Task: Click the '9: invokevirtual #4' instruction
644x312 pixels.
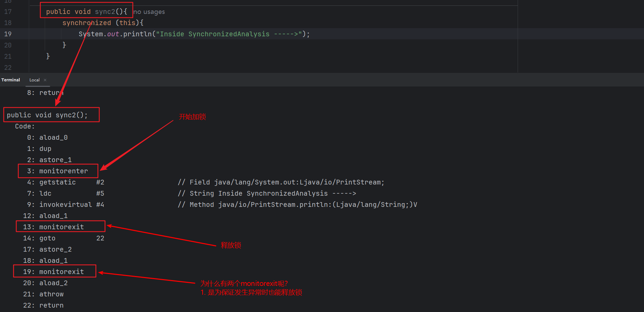Action: point(65,205)
